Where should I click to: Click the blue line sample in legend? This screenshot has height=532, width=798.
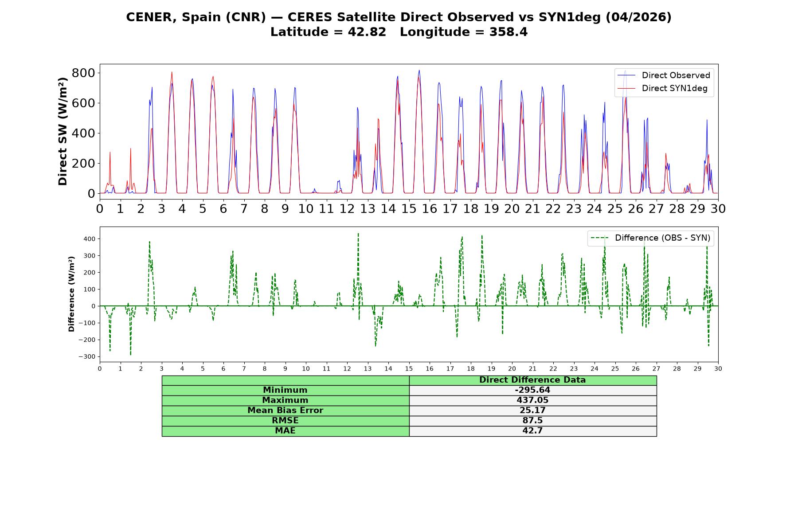[x=627, y=75]
